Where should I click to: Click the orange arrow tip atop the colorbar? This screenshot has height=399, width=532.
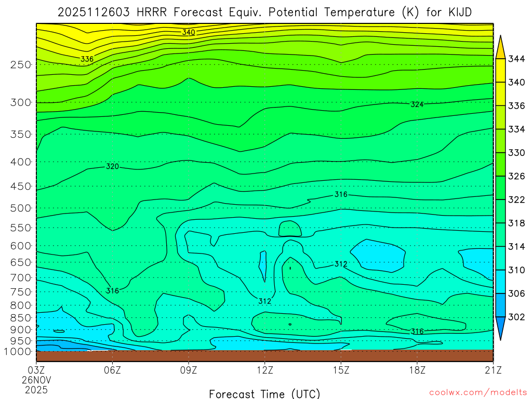click(x=500, y=47)
